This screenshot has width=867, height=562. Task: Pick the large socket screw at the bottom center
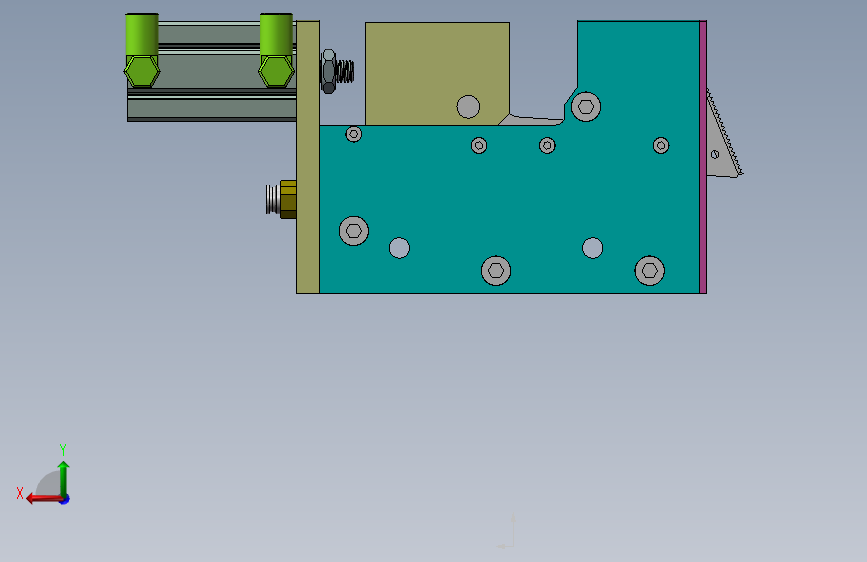(496, 270)
